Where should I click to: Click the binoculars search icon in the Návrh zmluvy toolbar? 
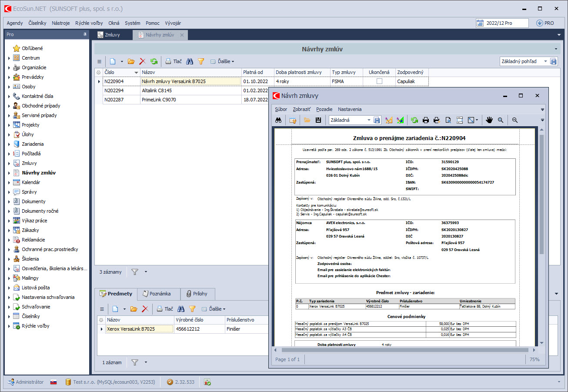tap(278, 120)
